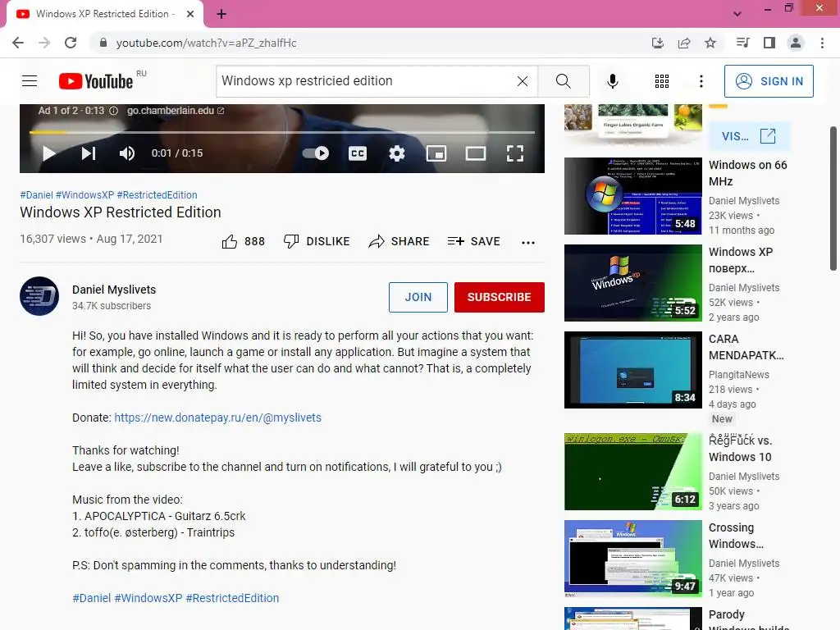Enable miniplayer mode
The image size is (840, 630).
(436, 153)
